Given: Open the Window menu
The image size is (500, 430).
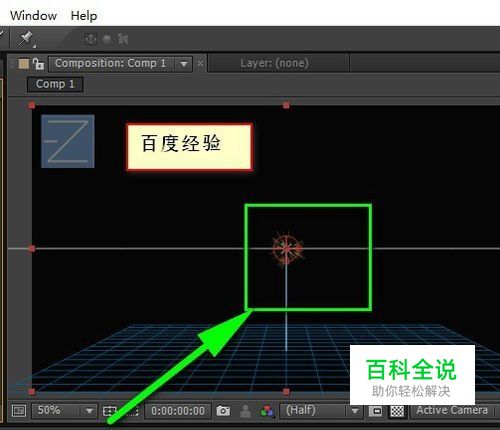Looking at the screenshot, I should pyautogui.click(x=33, y=16).
